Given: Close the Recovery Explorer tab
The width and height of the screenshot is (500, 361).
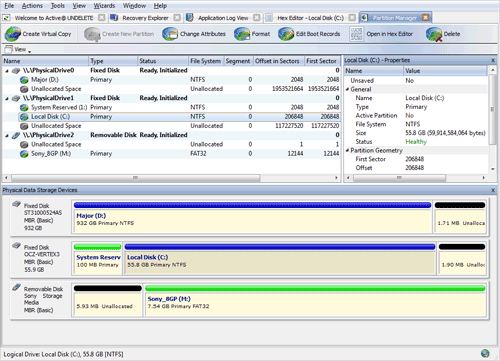Looking at the screenshot, I should pyautogui.click(x=177, y=18).
